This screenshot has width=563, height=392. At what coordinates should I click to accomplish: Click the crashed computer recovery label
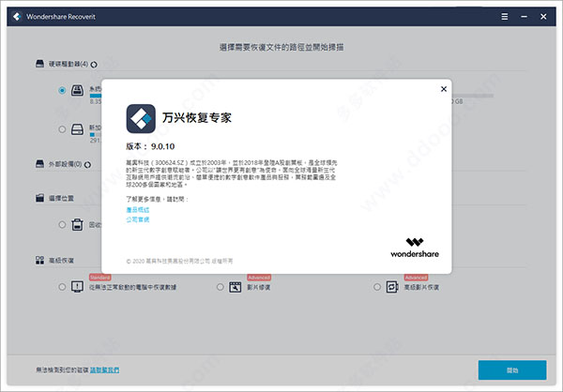tap(133, 287)
